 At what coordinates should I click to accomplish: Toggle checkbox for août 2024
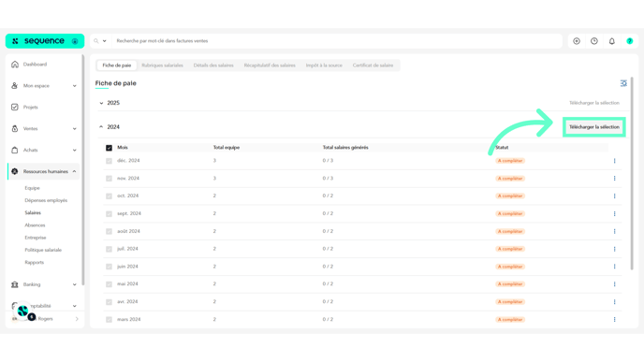point(109,231)
